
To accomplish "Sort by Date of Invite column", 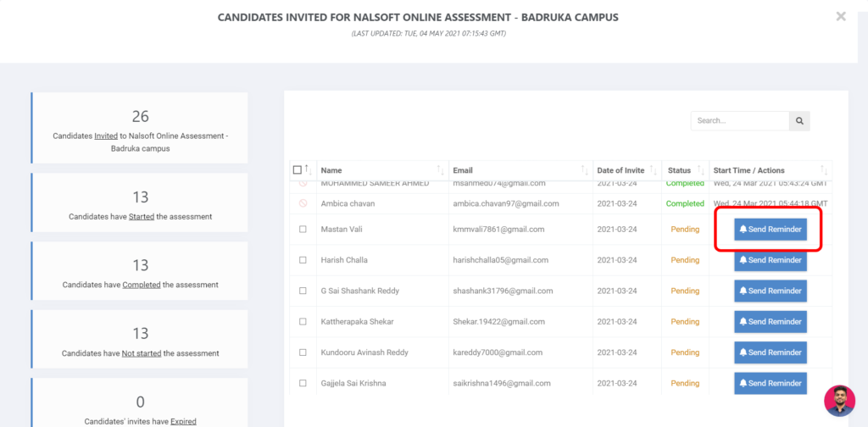I will (654, 169).
